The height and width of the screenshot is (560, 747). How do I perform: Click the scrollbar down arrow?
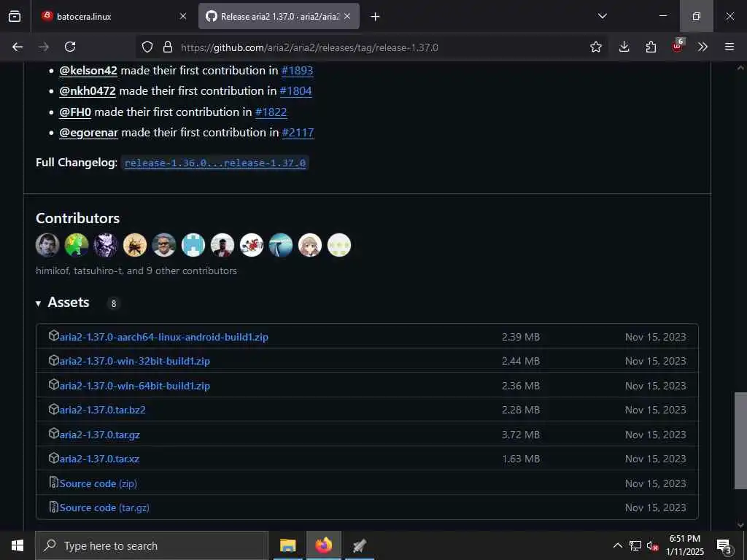pos(740,525)
